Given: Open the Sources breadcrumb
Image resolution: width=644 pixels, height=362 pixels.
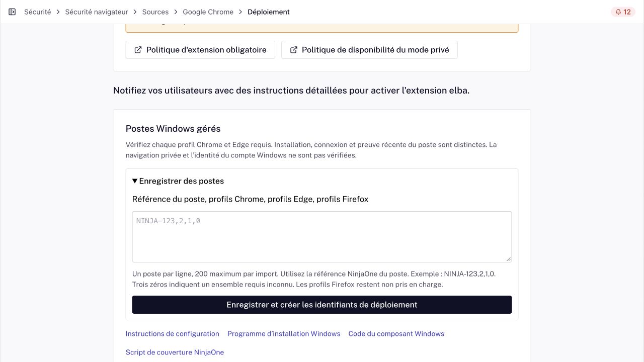Looking at the screenshot, I should coord(155,12).
